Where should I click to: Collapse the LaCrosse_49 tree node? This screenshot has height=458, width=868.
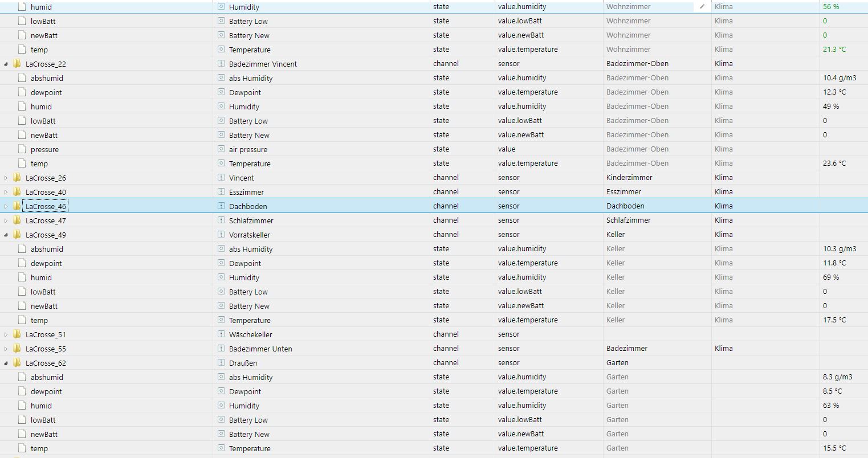pos(6,235)
